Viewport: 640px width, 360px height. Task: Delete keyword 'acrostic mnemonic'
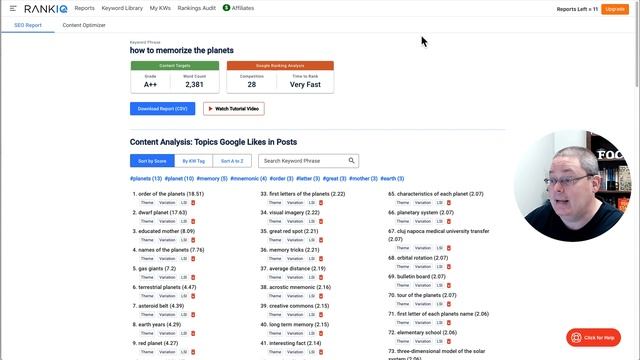pos(321,296)
